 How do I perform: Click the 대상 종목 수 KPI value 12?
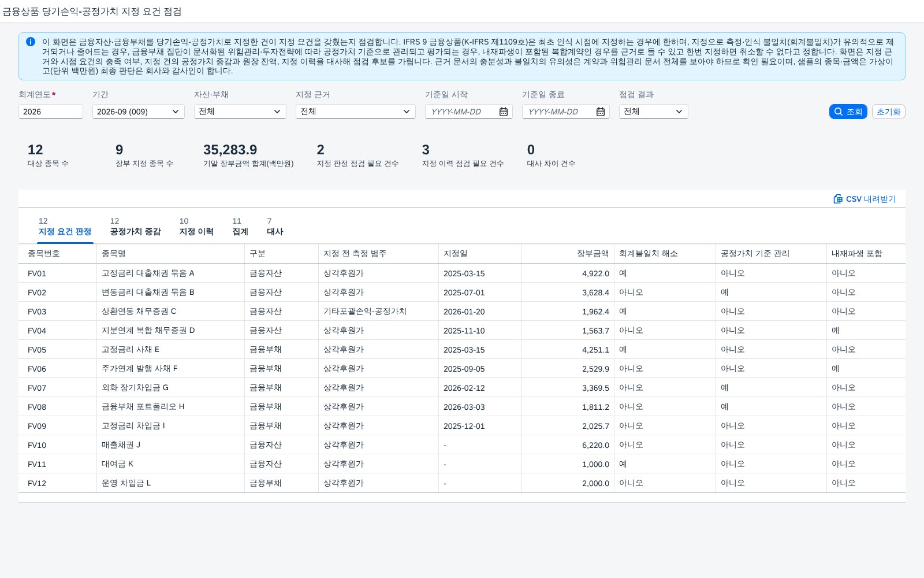pyautogui.click(x=35, y=150)
